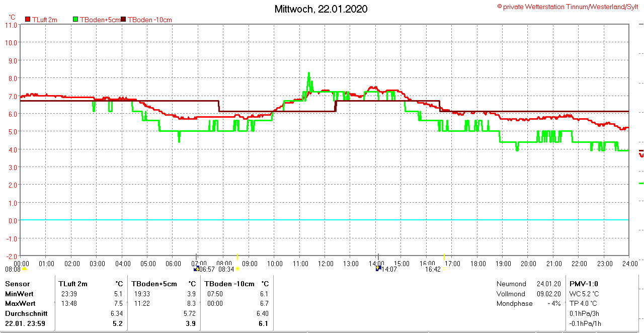Select the TLuft 2m legend label
Viewport: 644px width, 333px height.
coord(44,20)
